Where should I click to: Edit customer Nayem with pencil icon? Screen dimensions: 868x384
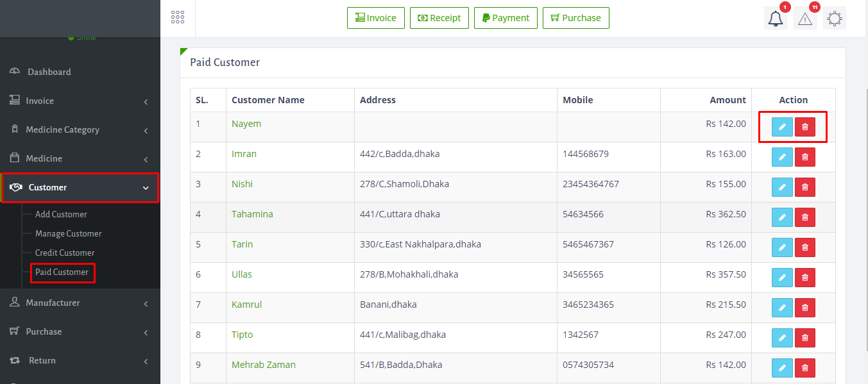(x=782, y=127)
